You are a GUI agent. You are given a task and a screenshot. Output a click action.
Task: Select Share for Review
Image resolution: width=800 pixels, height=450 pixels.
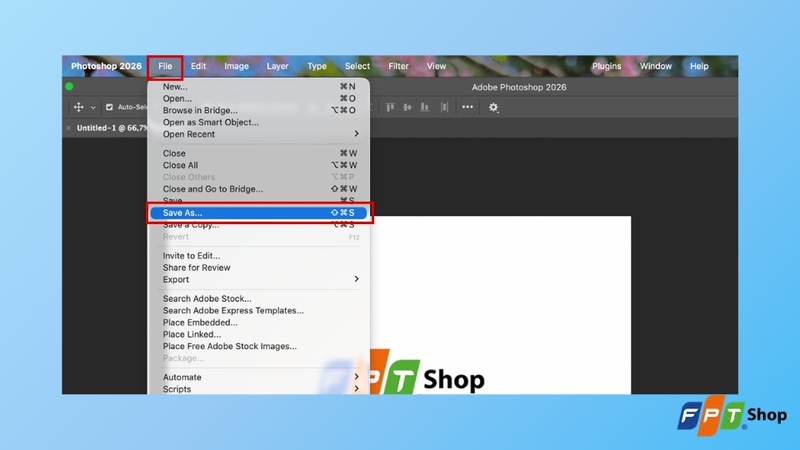pyautogui.click(x=259, y=268)
